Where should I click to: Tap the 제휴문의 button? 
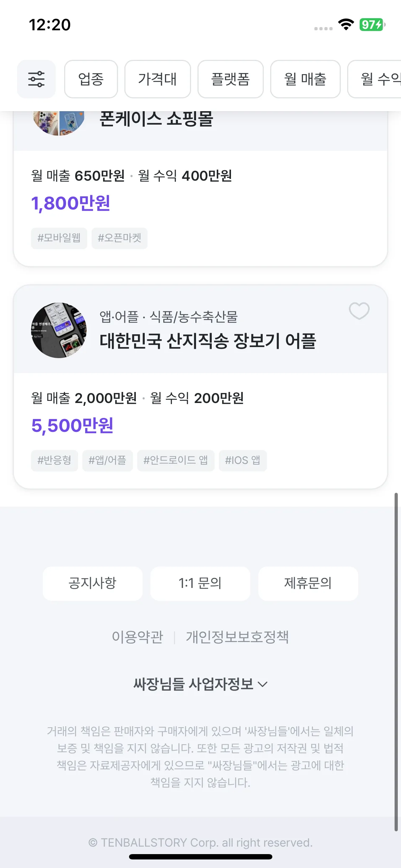308,583
